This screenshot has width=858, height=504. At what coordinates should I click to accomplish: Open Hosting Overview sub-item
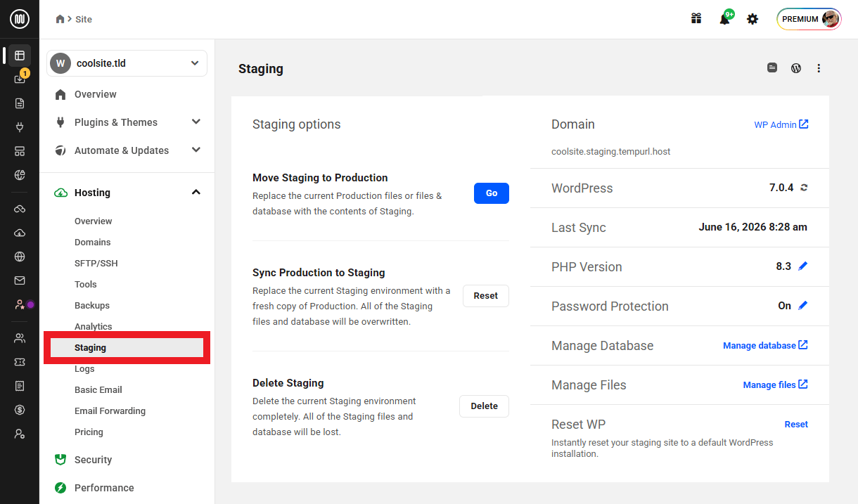point(94,221)
